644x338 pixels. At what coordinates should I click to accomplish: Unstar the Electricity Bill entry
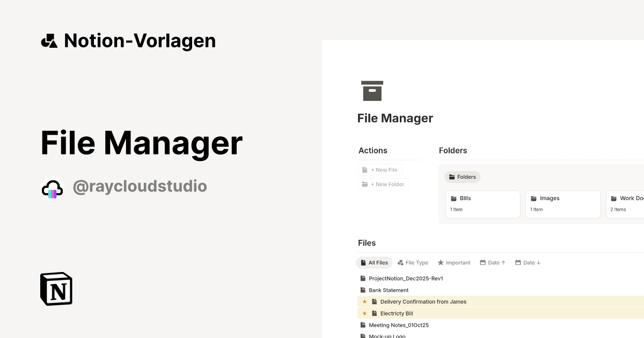(x=364, y=313)
